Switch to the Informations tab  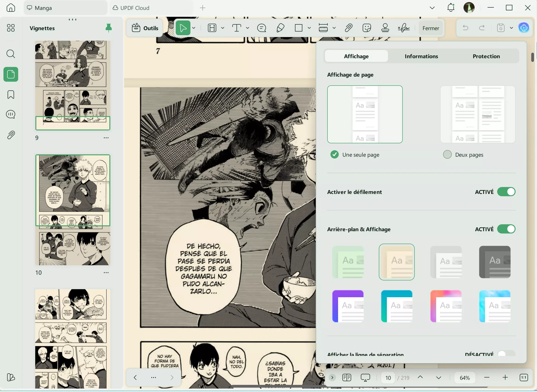click(421, 56)
